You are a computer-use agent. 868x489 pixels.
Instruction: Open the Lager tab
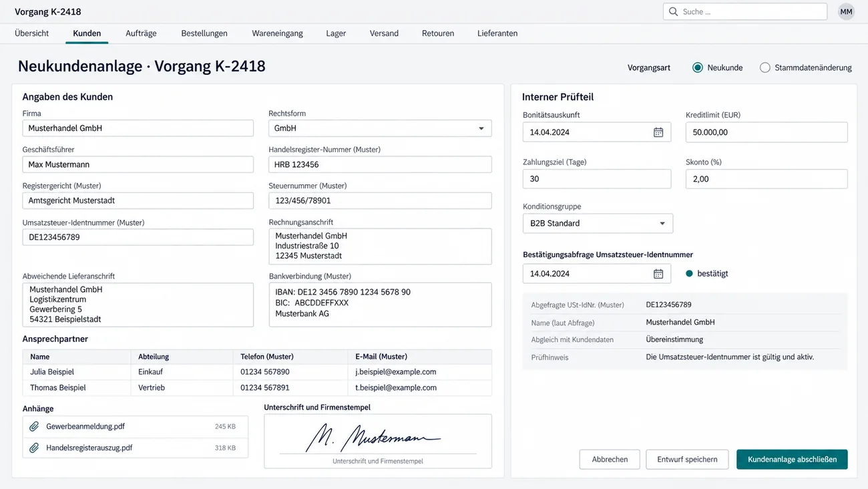336,33
